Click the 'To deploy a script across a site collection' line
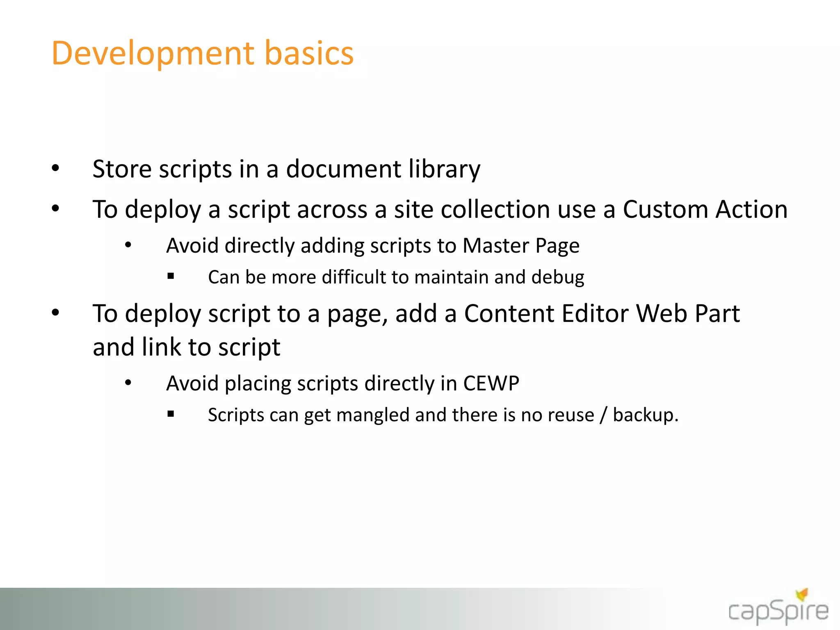This screenshot has height=630, width=840. point(440,210)
